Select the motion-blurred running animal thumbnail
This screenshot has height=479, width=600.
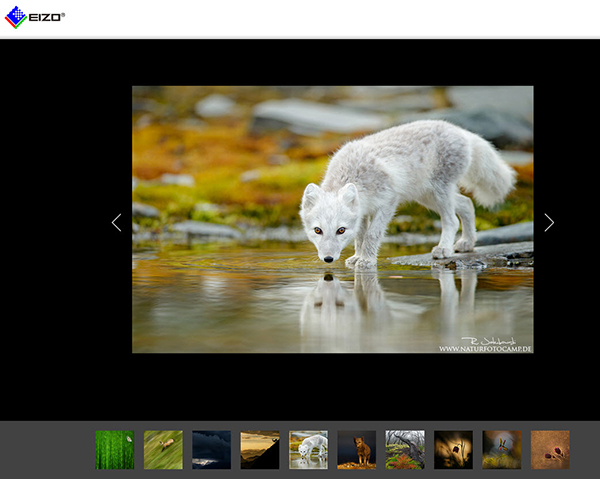[x=163, y=450]
